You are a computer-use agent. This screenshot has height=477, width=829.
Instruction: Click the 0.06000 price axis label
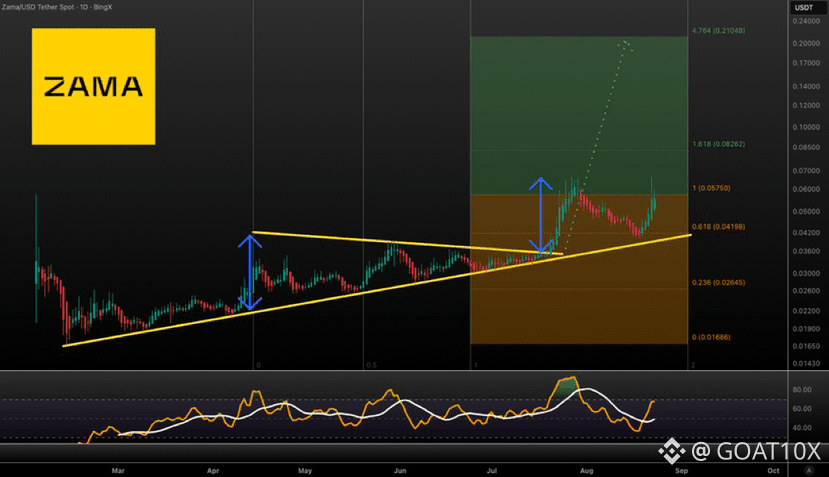tap(806, 189)
